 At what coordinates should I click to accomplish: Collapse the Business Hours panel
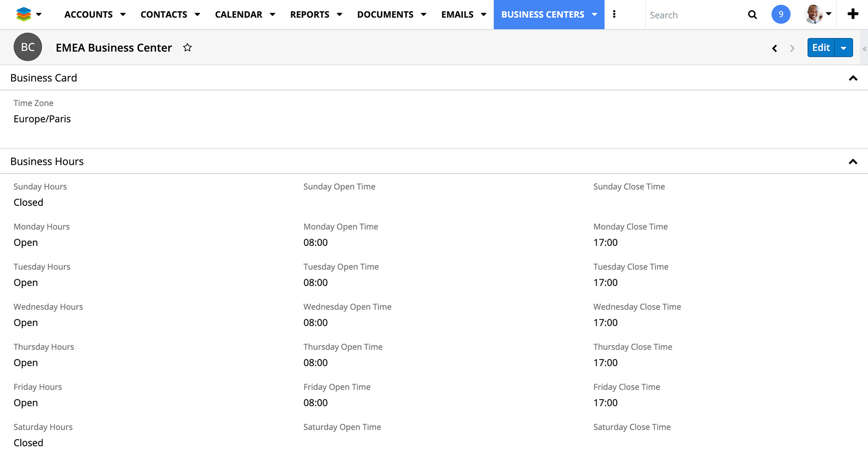click(853, 162)
